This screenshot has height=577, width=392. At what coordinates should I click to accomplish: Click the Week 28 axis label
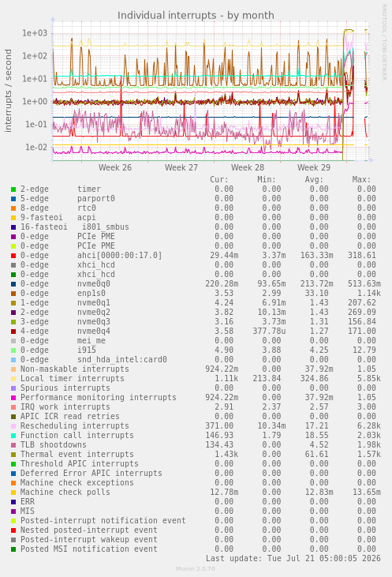(248, 167)
